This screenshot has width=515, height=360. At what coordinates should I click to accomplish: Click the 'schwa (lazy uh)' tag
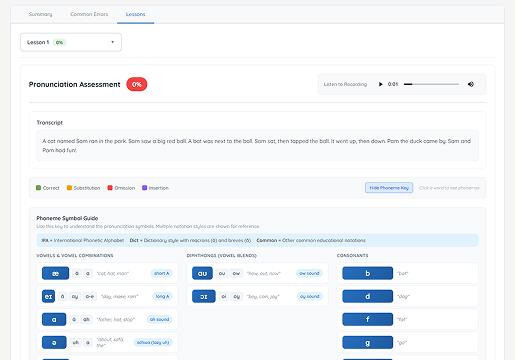tap(153, 342)
